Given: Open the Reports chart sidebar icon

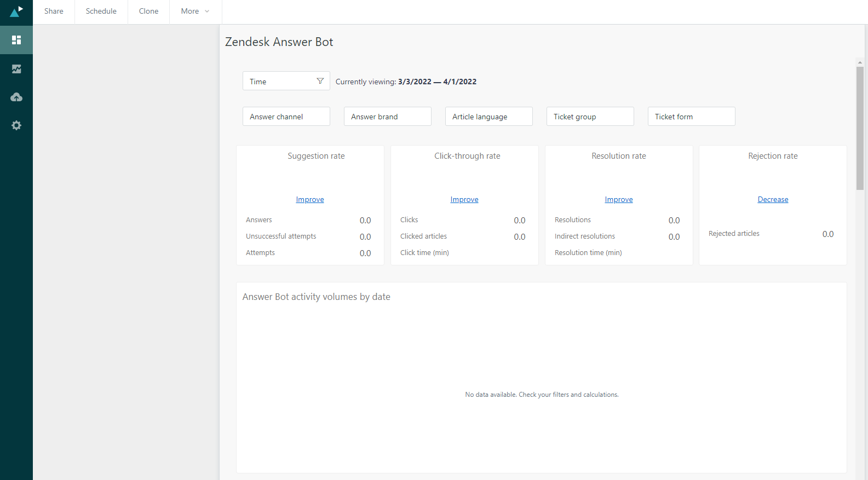Looking at the screenshot, I should tap(16, 69).
